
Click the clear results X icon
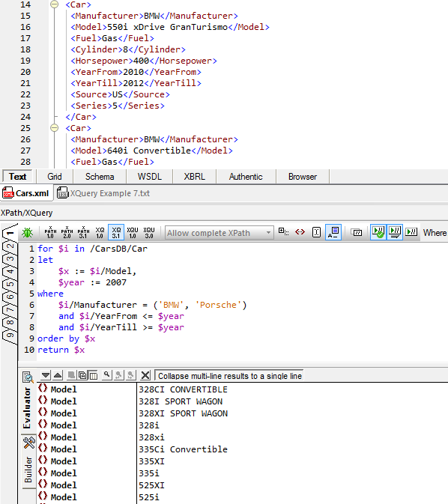(x=145, y=375)
